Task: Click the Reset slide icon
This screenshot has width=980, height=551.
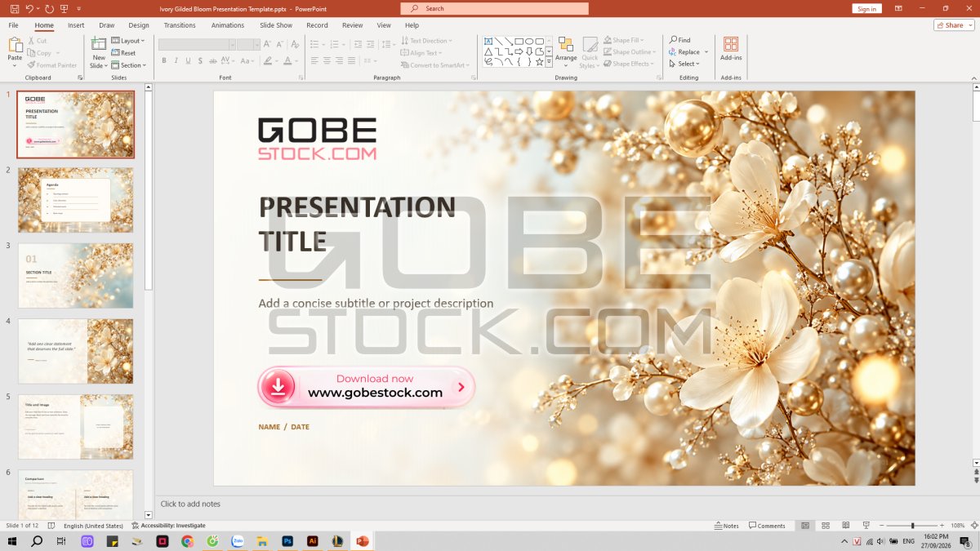Action: point(115,53)
